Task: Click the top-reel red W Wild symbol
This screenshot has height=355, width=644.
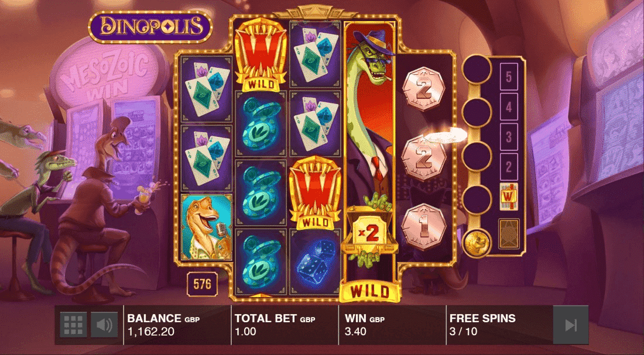Action: pyautogui.click(x=261, y=54)
